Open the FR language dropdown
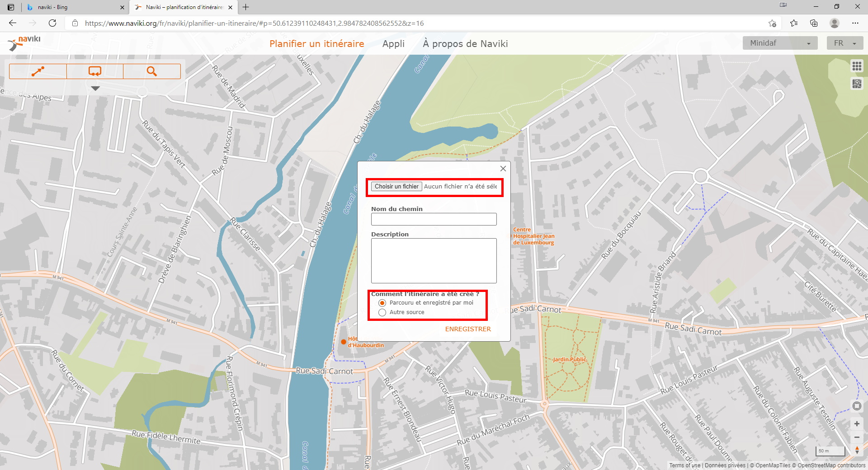Screen dimensions: 868x470 coord(845,43)
